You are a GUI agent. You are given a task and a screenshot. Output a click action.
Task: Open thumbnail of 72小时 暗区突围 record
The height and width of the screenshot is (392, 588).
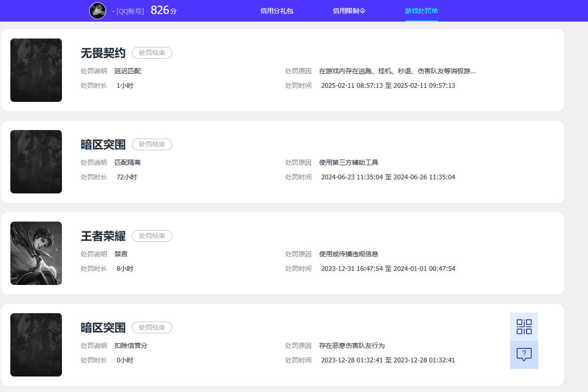coord(36,161)
